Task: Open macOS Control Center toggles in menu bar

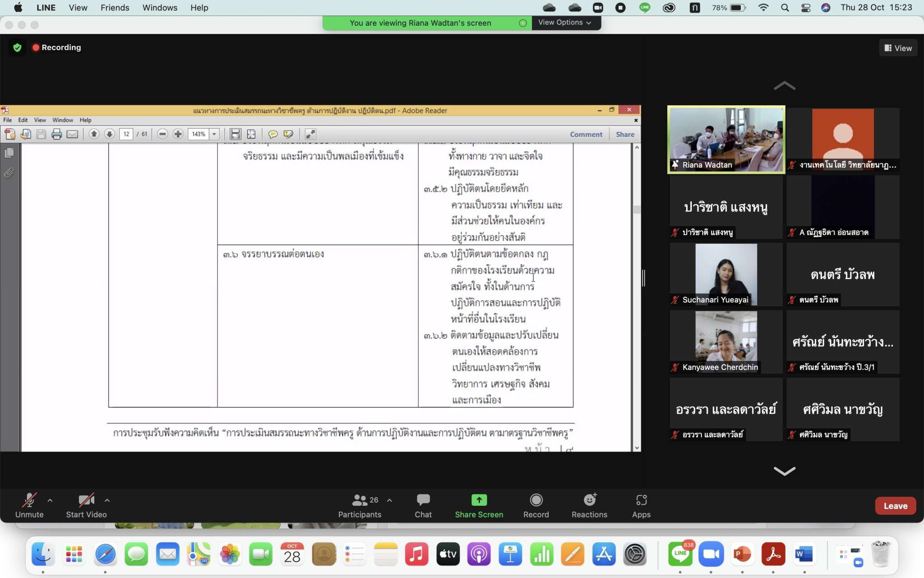Action: [x=806, y=8]
